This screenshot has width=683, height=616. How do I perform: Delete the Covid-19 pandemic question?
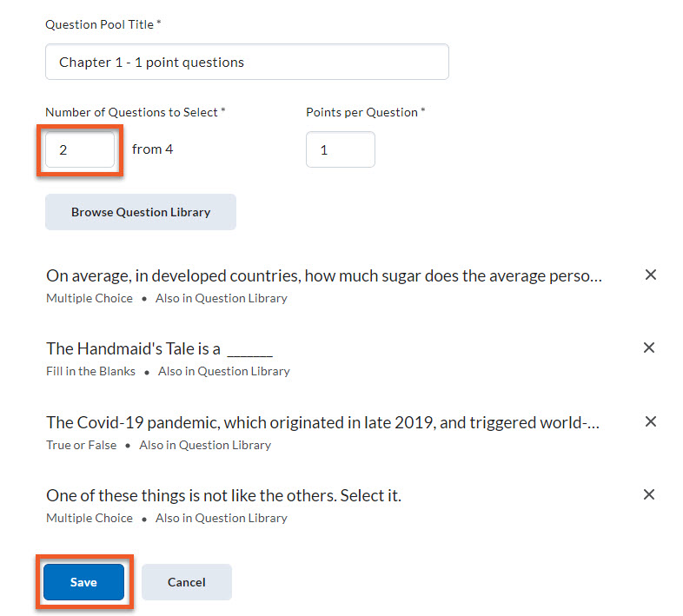649,421
